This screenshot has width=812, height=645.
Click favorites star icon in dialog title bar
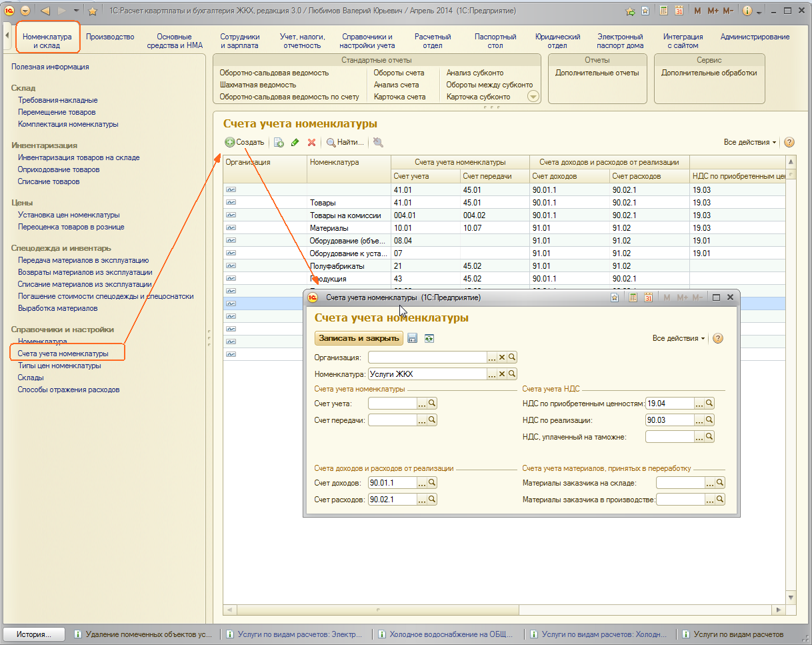[615, 297]
